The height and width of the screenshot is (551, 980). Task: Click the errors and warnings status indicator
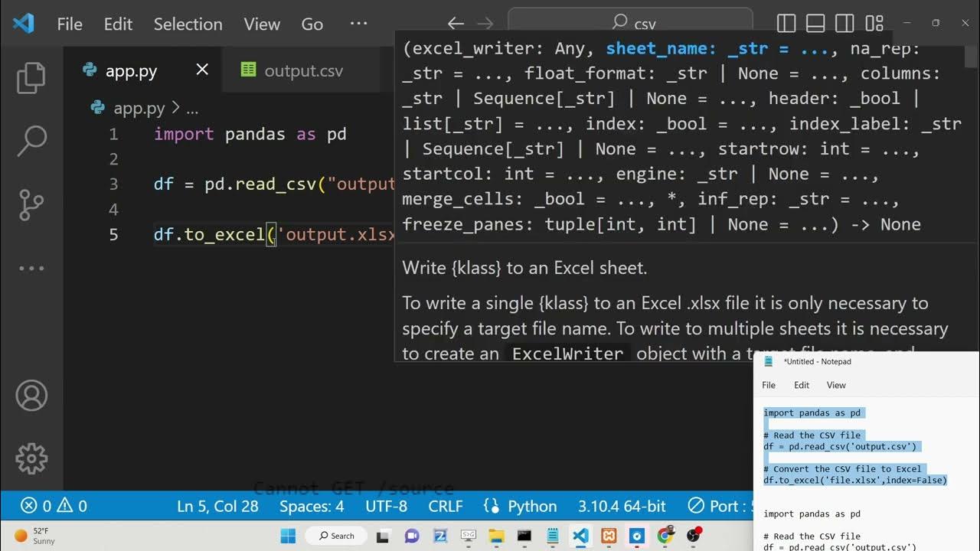pyautogui.click(x=54, y=506)
